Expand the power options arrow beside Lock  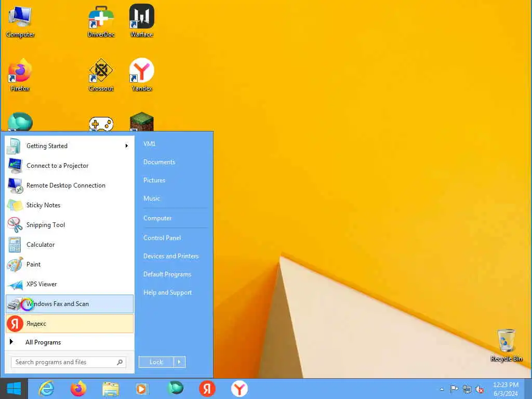point(179,362)
